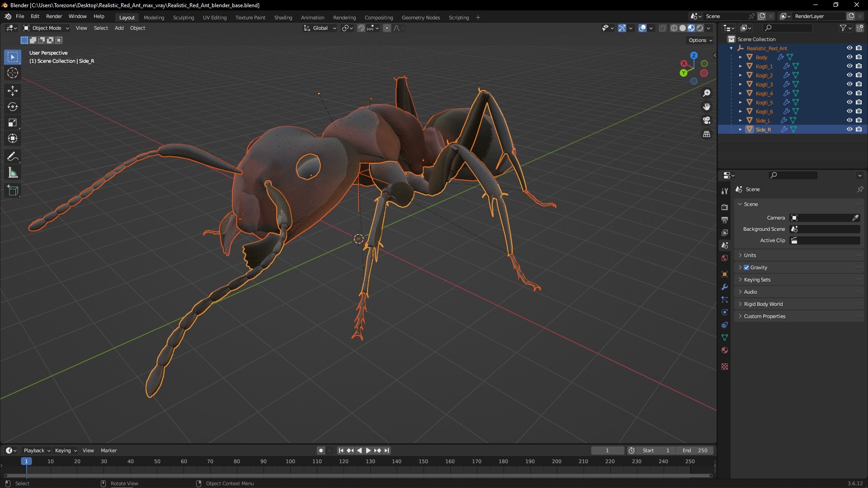Collapse the Realistic_Red_Ant collection
The height and width of the screenshot is (488, 868).
(x=731, y=48)
